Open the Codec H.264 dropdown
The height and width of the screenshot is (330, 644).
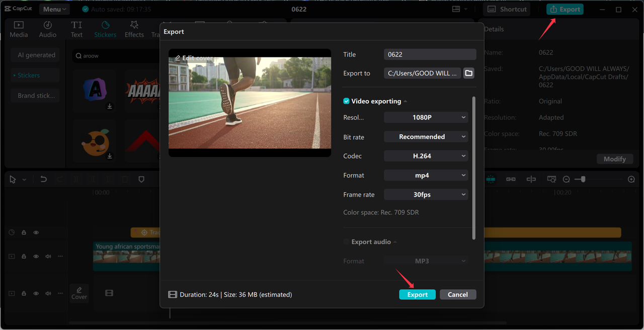(426, 156)
